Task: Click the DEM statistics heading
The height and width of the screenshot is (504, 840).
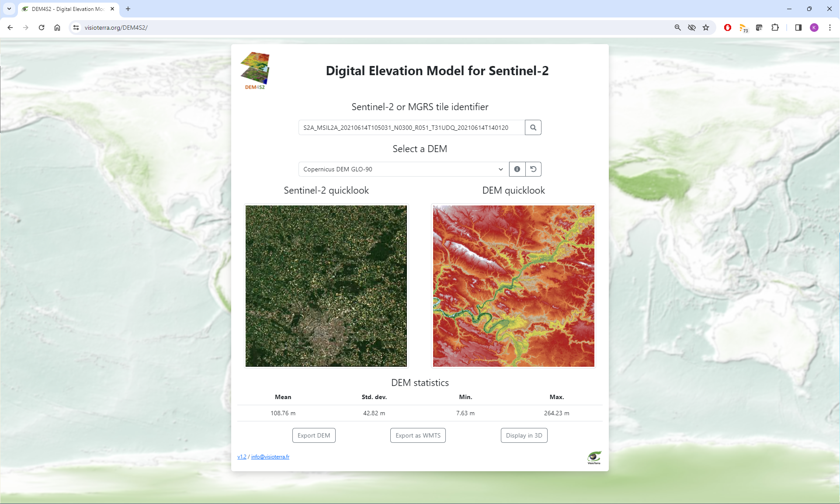Action: coord(420,382)
